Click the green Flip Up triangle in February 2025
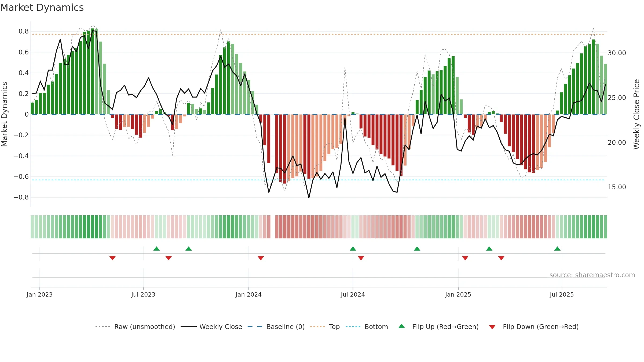This screenshot has height=362, width=644. 489,249
